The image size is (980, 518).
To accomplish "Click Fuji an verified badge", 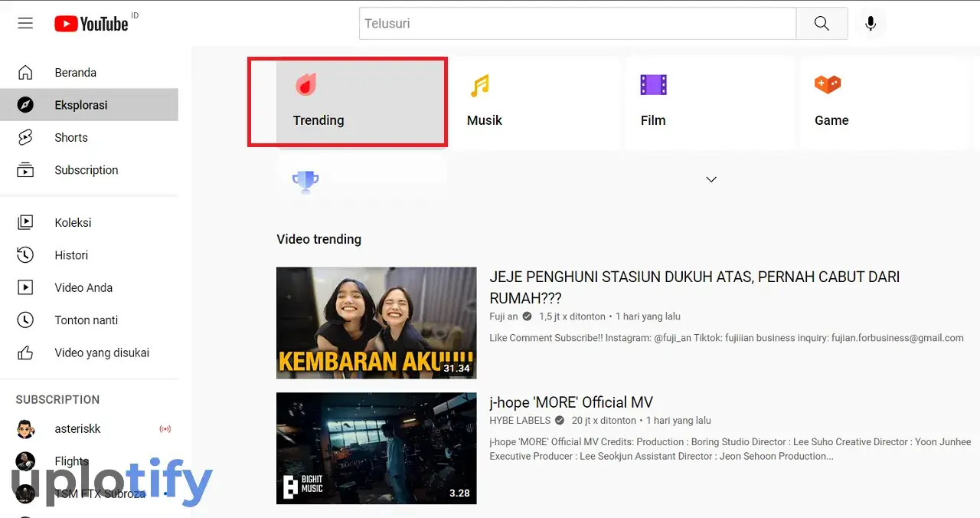I will [x=528, y=316].
